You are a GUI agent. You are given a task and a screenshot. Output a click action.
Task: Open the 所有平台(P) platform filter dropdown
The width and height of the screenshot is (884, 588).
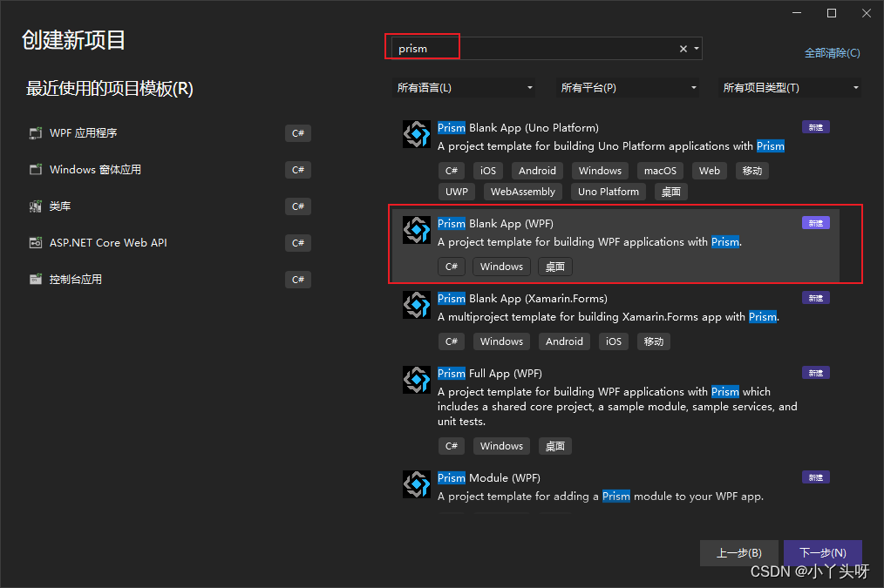point(628,88)
